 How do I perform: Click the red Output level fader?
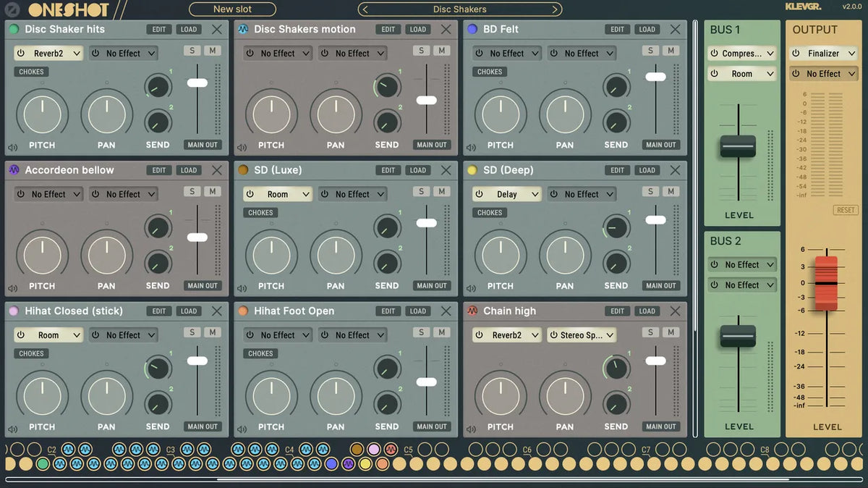pos(826,283)
